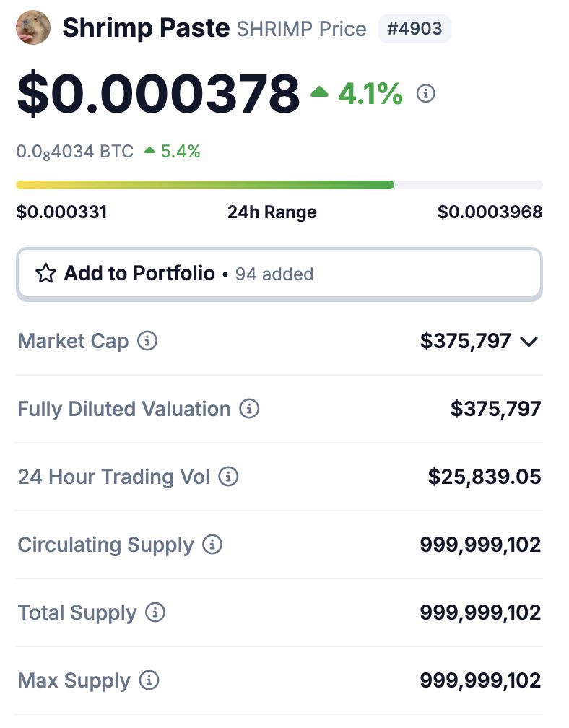This screenshot has height=728, width=569.
Task: Click the Shrimp Paste coin name
Action: click(x=146, y=29)
